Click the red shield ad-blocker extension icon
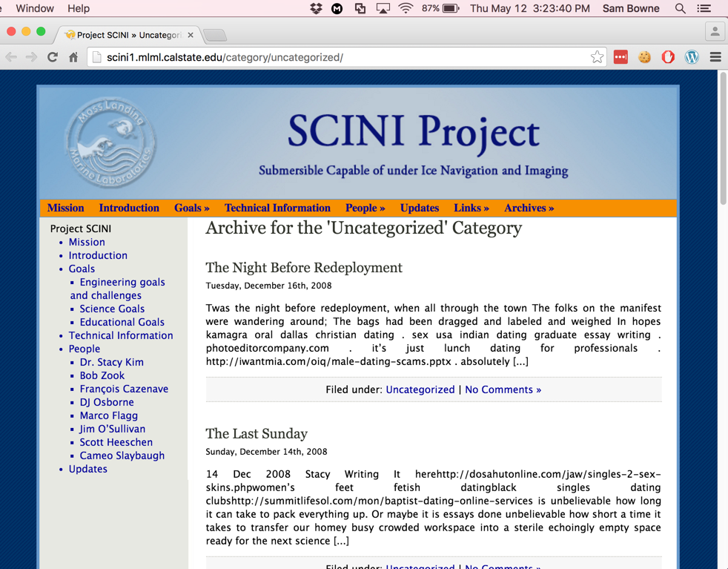The width and height of the screenshot is (728, 569). [x=668, y=57]
